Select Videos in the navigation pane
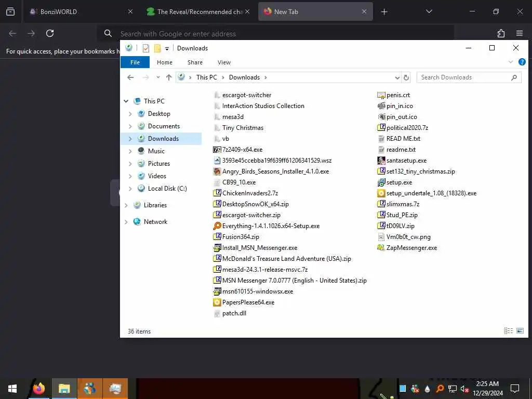Screen dimensions: 532x399 157,176
